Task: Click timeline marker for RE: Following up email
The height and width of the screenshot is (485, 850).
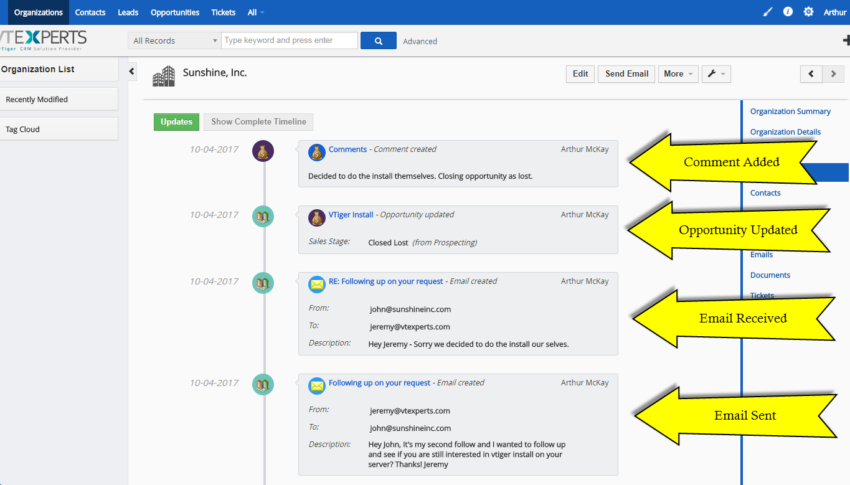Action: [x=263, y=283]
